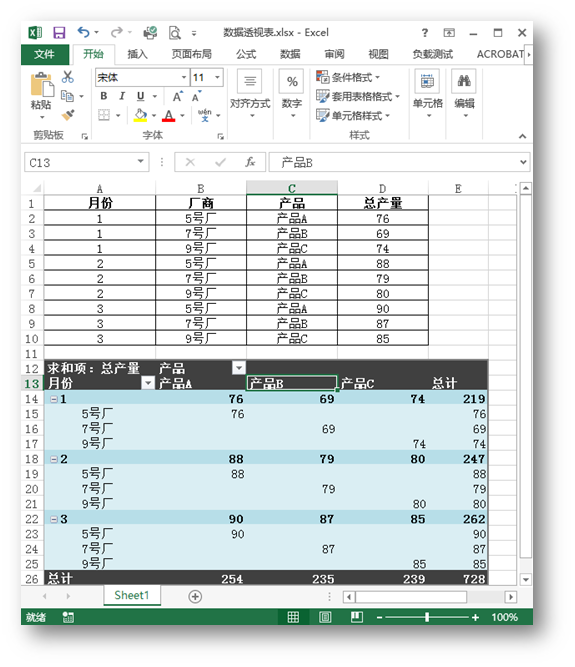Switch to the 数据 (Data) tab
Image resolution: width=575 pixels, height=667 pixels.
coord(290,54)
